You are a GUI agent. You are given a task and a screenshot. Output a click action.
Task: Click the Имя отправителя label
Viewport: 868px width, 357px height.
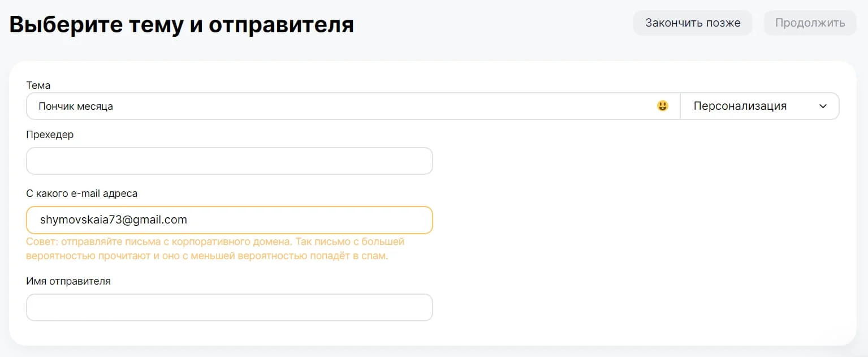coord(68,281)
